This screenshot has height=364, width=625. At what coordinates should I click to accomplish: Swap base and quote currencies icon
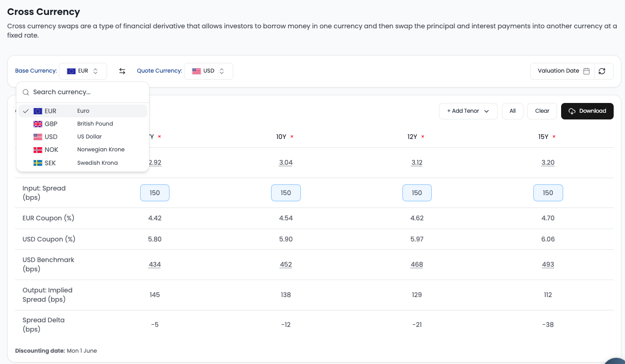[x=122, y=71]
